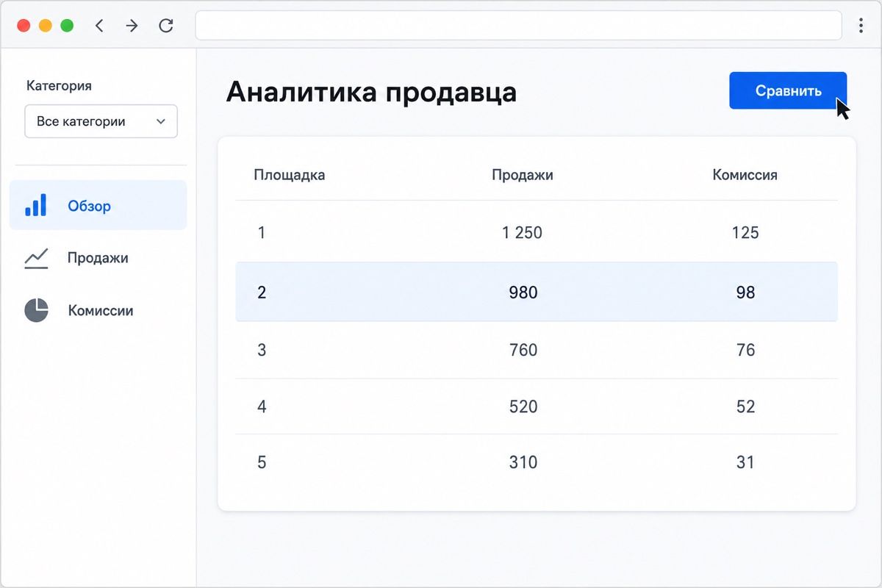Select sales value 520

pyautogui.click(x=523, y=406)
